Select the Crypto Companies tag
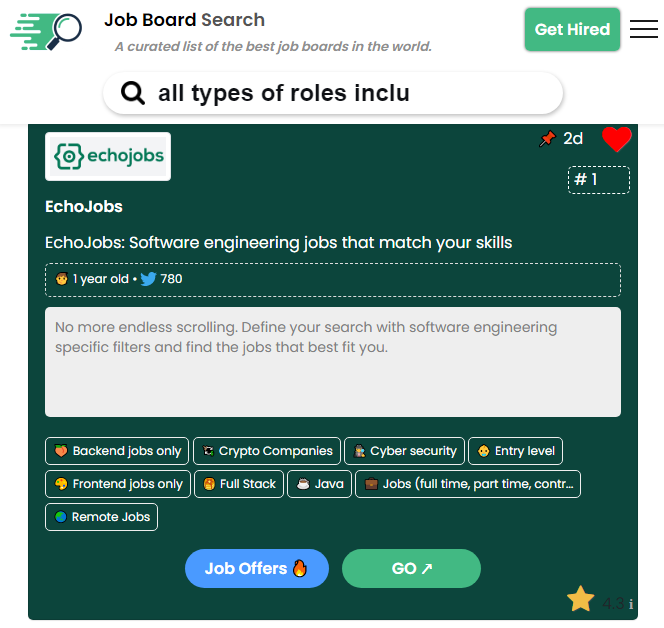Screen dimensions: 664x628 [267, 451]
